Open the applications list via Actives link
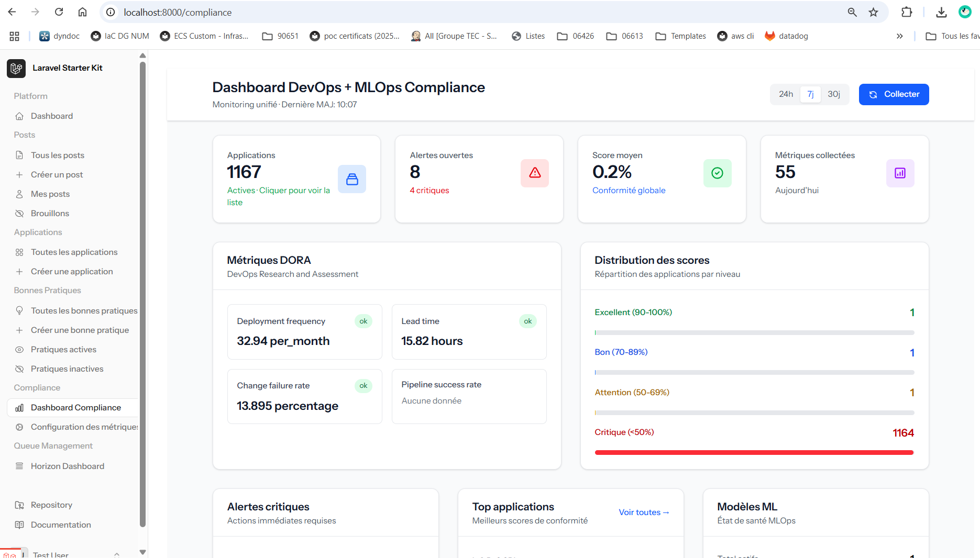 279,196
